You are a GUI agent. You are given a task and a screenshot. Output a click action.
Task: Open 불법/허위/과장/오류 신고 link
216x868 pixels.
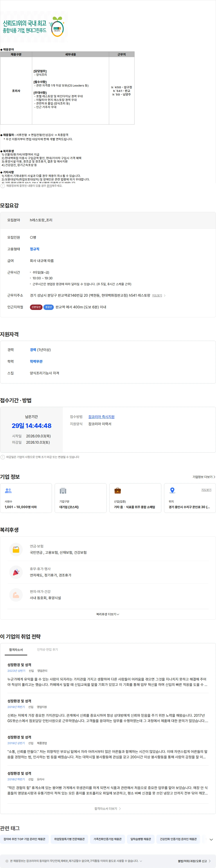coord(194,861)
